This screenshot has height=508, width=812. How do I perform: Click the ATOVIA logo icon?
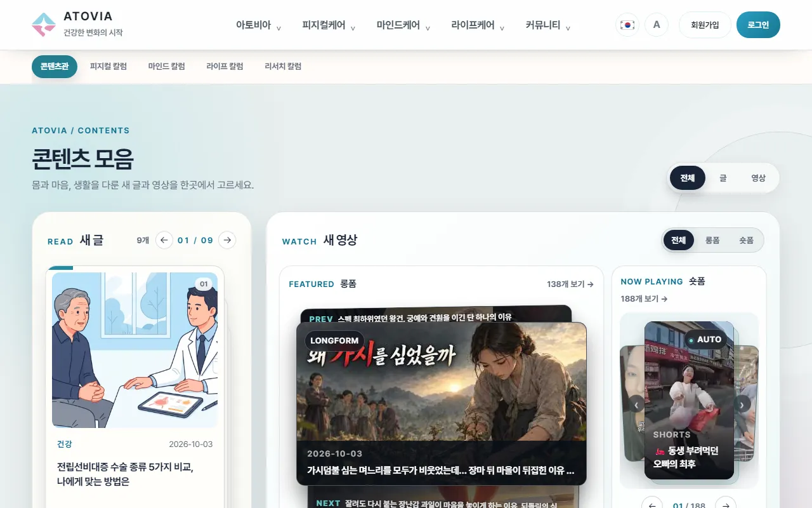(44, 25)
